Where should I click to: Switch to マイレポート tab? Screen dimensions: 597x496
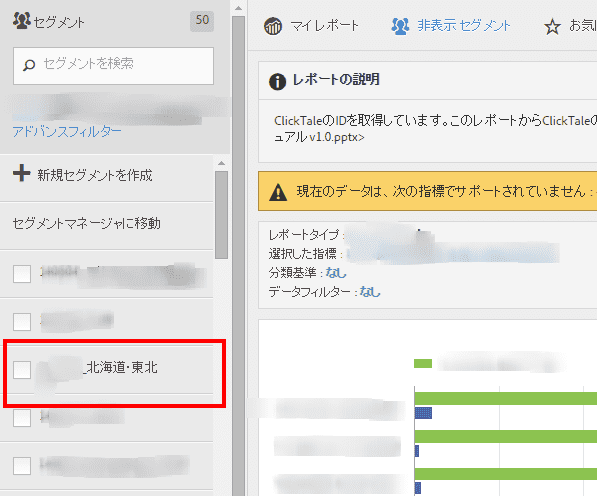point(311,26)
